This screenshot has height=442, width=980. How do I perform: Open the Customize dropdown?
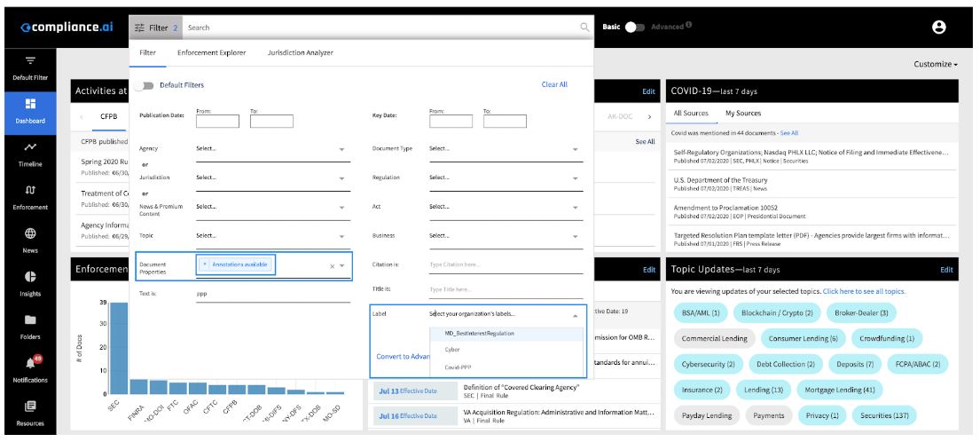935,65
